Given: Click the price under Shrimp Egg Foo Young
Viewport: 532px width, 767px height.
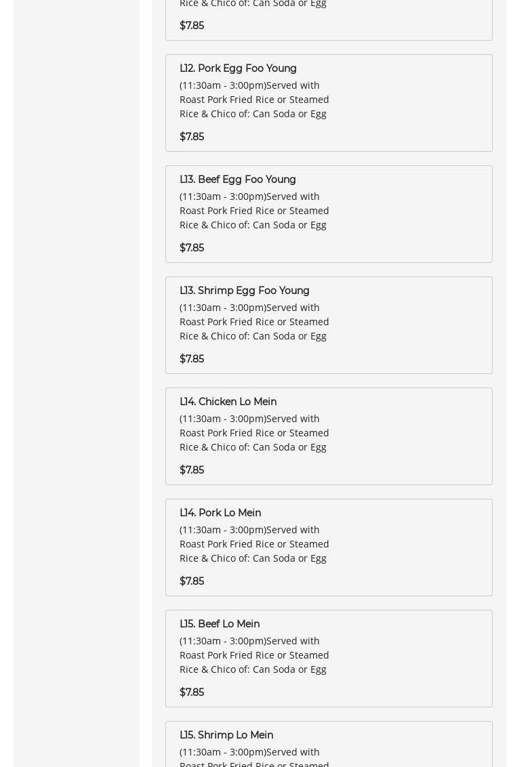Looking at the screenshot, I should pos(192,359).
